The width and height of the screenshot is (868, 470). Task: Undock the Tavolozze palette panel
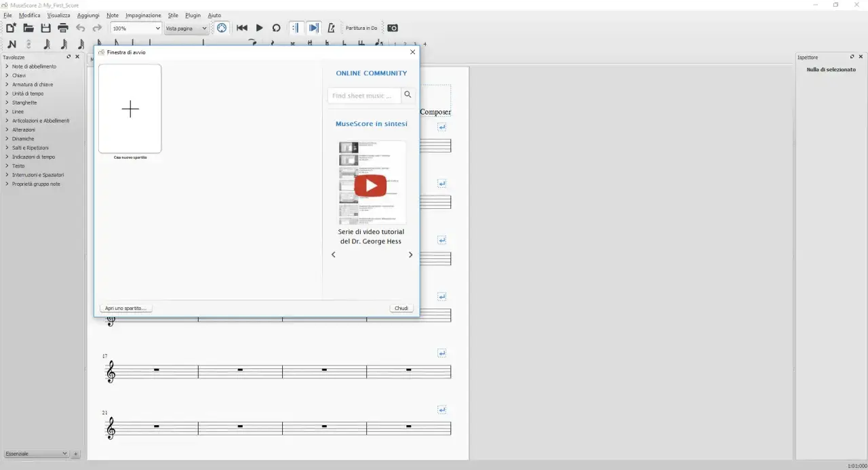[68, 57]
